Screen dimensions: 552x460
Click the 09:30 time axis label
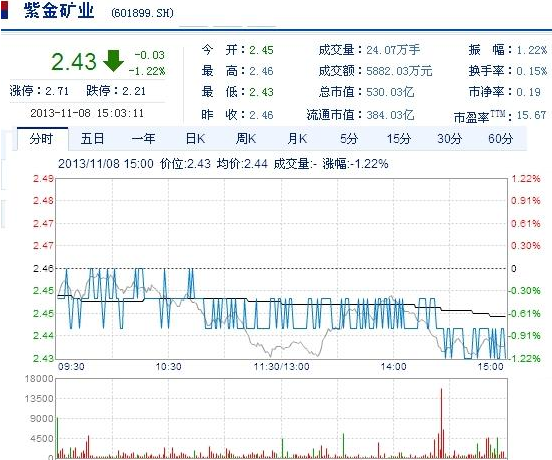click(71, 367)
